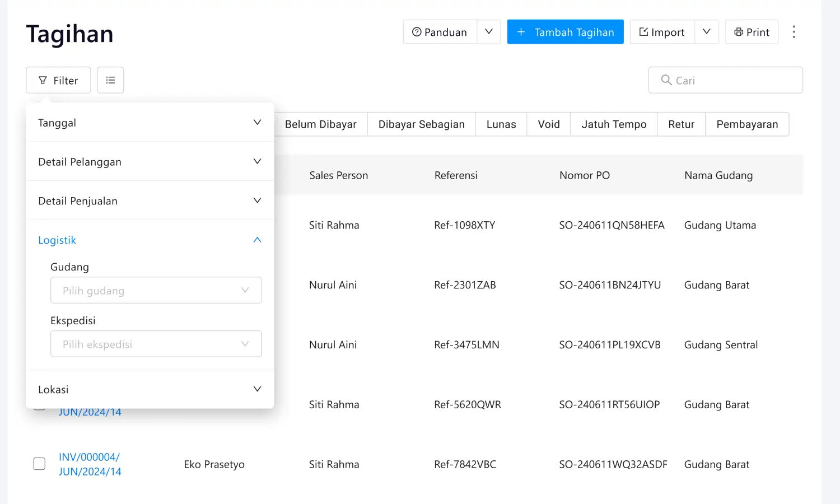Open invoice link INV/000004/JUN/2024/14

click(x=88, y=464)
